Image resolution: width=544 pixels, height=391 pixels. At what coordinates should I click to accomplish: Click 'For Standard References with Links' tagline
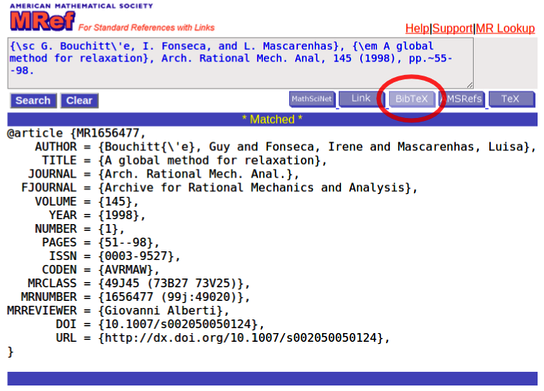point(146,28)
